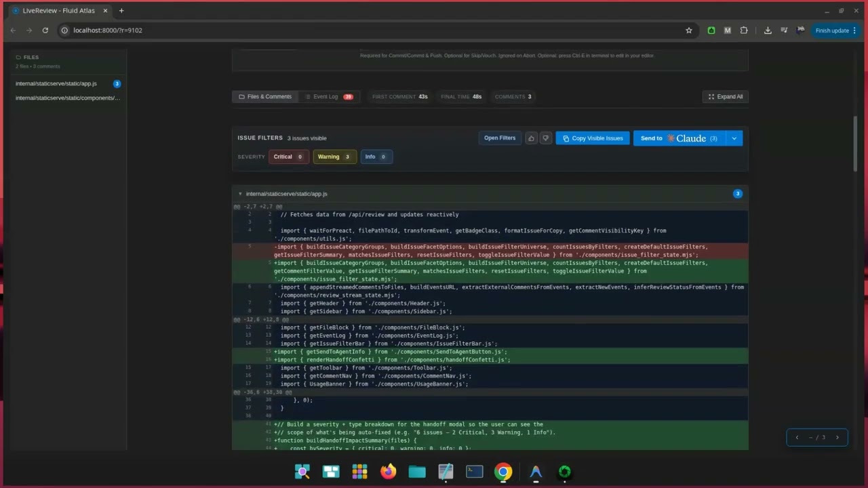The height and width of the screenshot is (488, 868).
Task: Click the added getSendToAgentInfo import line
Action: click(490, 352)
